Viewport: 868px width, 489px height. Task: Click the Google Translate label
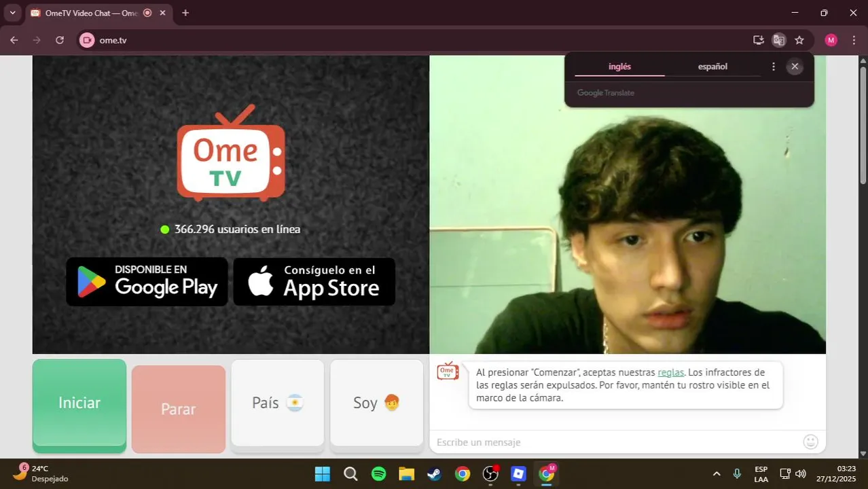tap(606, 93)
